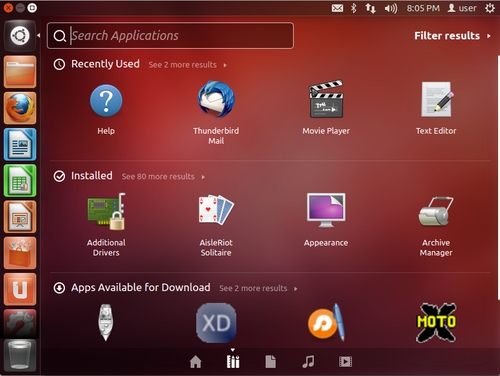Select the XD app for download
The height and width of the screenshot is (376, 500).
216,323
